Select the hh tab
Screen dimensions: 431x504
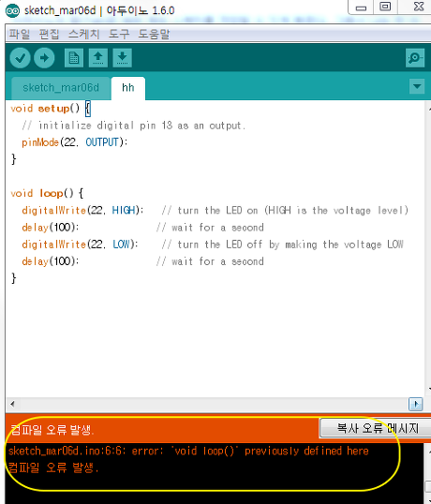(128, 88)
